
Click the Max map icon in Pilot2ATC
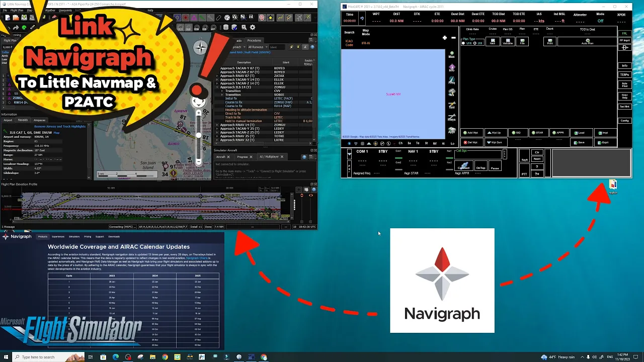(452, 54)
